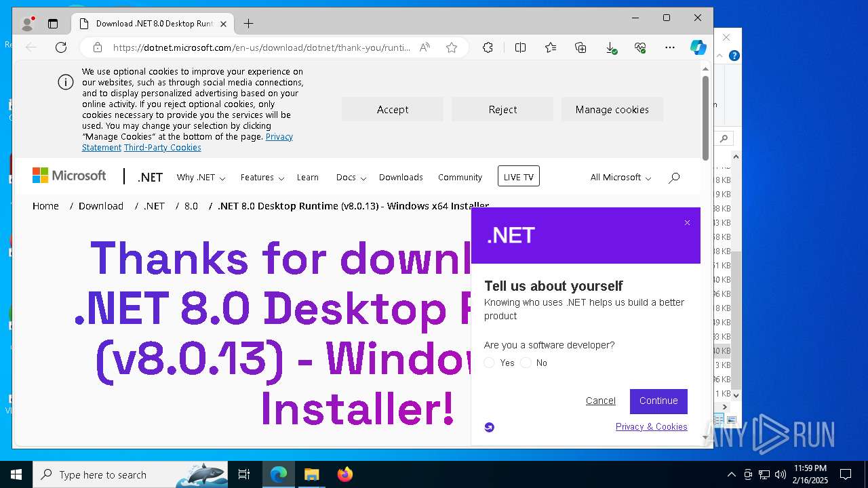This screenshot has width=868, height=488.
Task: Expand All Microsoft menu
Action: (x=620, y=178)
